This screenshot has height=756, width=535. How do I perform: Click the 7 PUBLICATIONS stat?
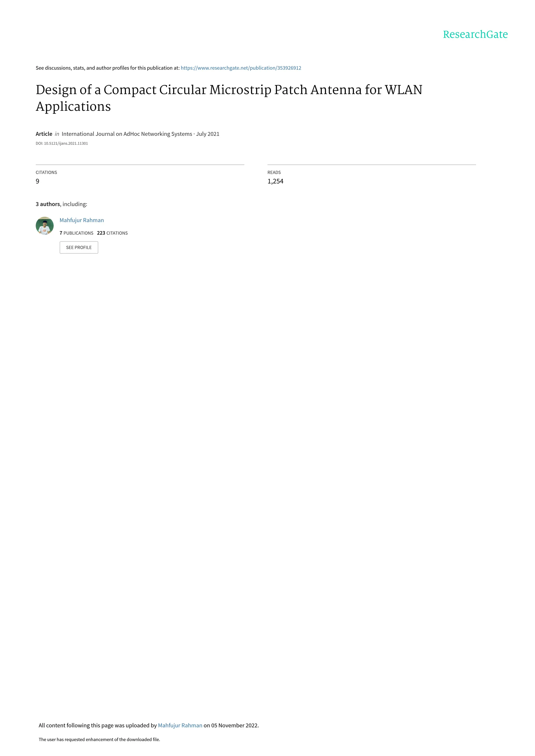(76, 233)
